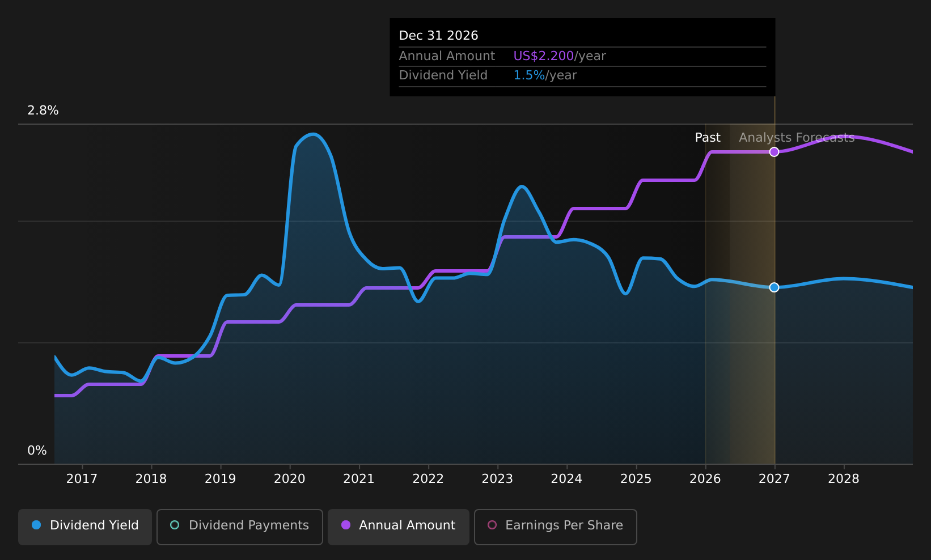931x560 pixels.
Task: Select the 2018 x-axis label
Action: (151, 479)
